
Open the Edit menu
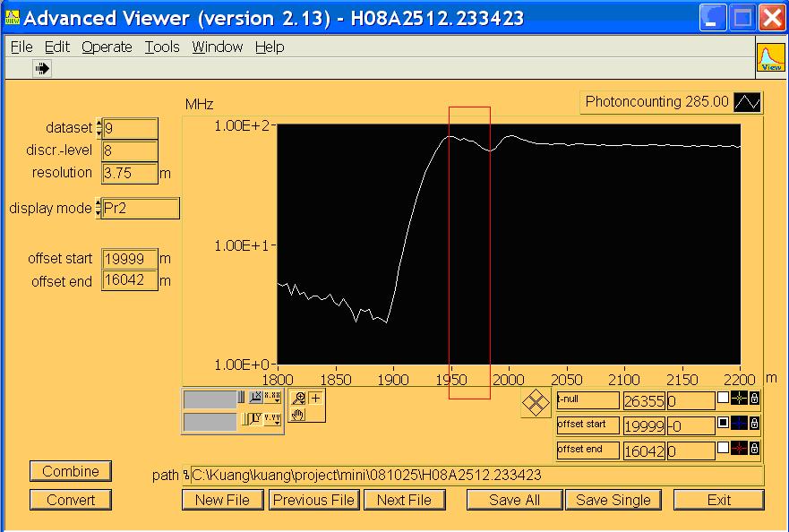[56, 47]
